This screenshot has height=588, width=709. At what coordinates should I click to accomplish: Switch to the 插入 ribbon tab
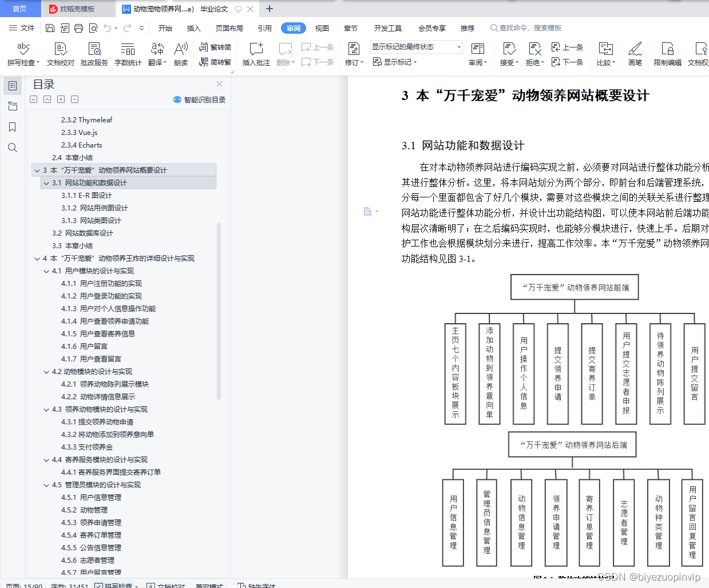pos(194,28)
